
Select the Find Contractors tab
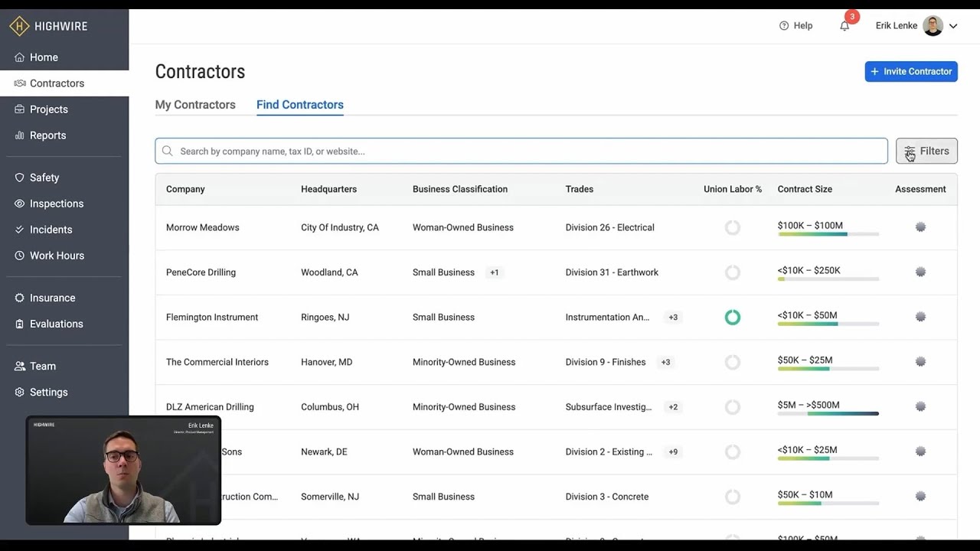pyautogui.click(x=300, y=105)
